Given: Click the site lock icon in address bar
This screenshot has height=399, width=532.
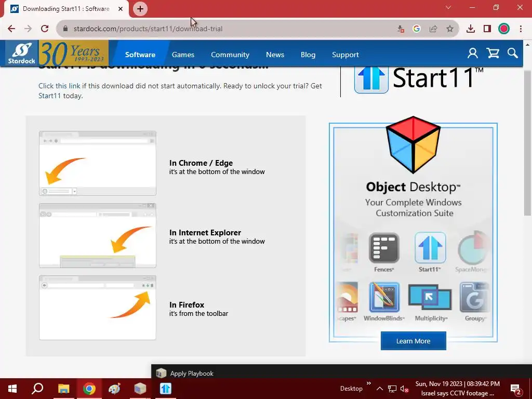Looking at the screenshot, I should (x=65, y=29).
